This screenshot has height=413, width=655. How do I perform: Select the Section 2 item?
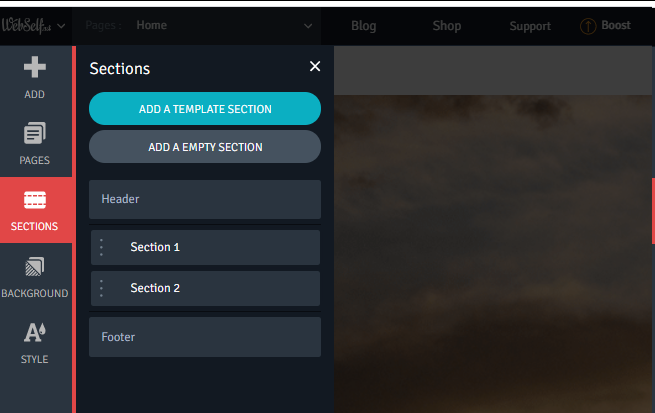[206, 288]
